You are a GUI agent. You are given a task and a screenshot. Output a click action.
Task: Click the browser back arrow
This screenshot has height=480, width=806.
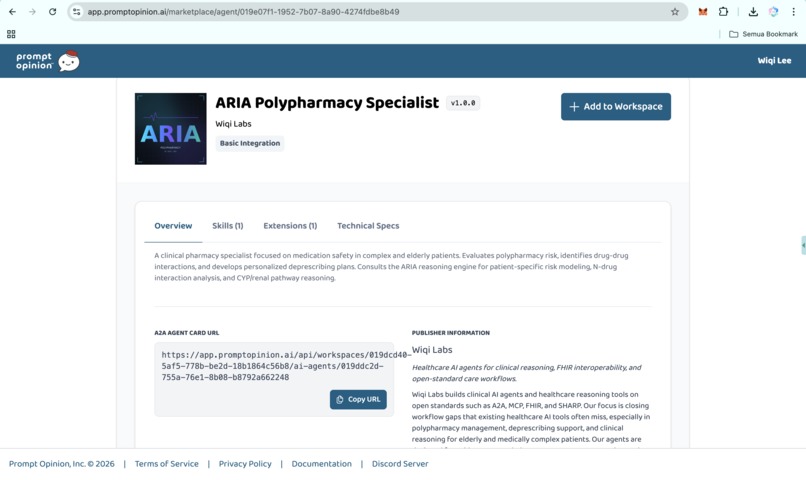click(12, 12)
